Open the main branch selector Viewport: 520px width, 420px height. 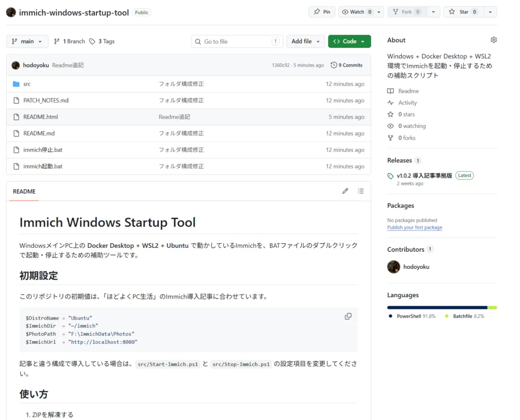click(27, 42)
